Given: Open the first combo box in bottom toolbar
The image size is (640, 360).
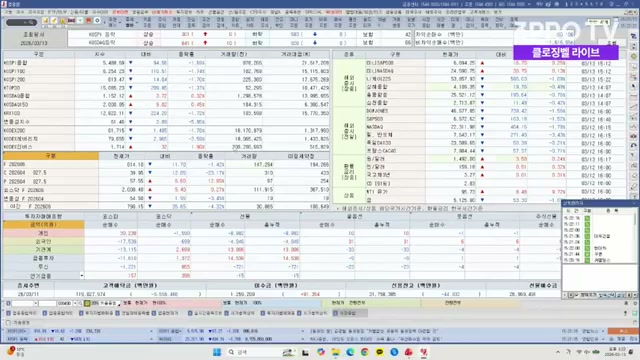Looking at the screenshot, I should coord(24,304).
